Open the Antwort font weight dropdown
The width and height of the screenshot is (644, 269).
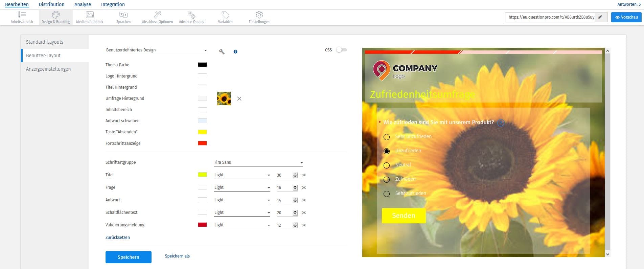click(x=242, y=200)
